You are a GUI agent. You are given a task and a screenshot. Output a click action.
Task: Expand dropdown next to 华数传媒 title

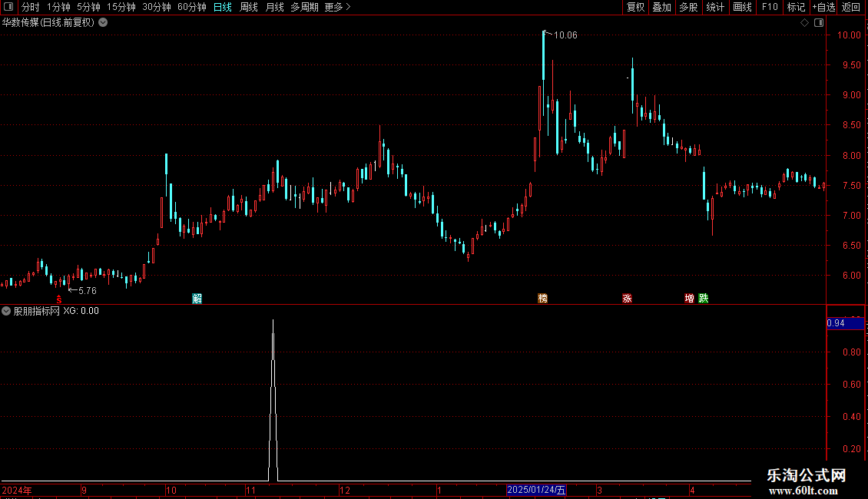tap(103, 23)
